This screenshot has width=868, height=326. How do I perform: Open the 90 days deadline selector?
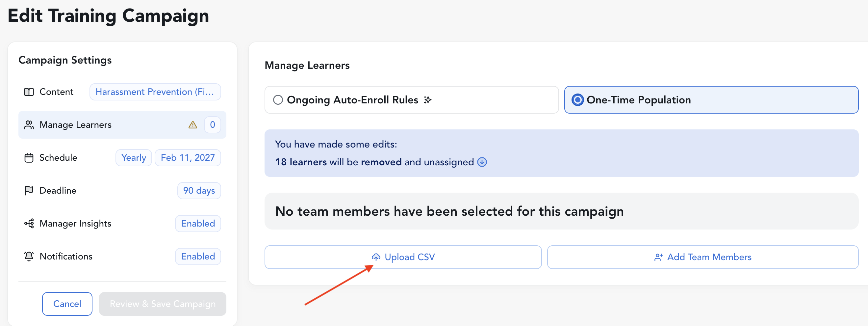tap(199, 190)
